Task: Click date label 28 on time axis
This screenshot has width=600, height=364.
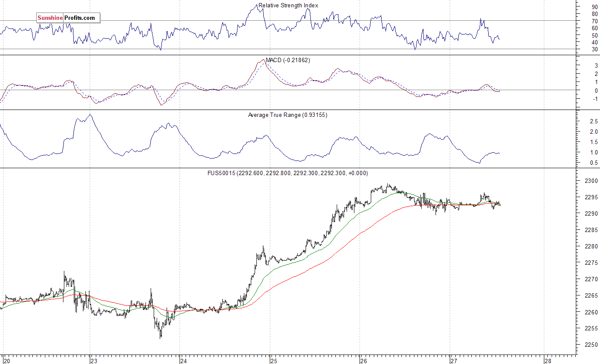Action: tap(548, 361)
